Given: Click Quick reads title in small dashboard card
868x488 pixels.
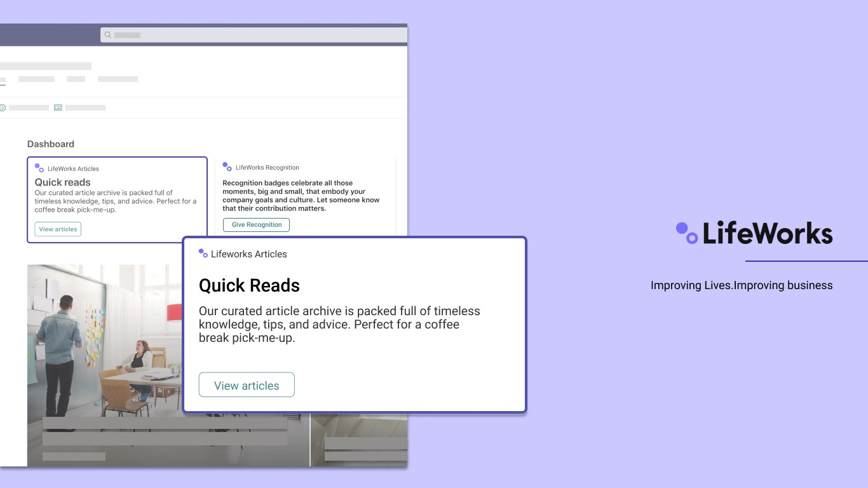Looking at the screenshot, I should click(62, 182).
